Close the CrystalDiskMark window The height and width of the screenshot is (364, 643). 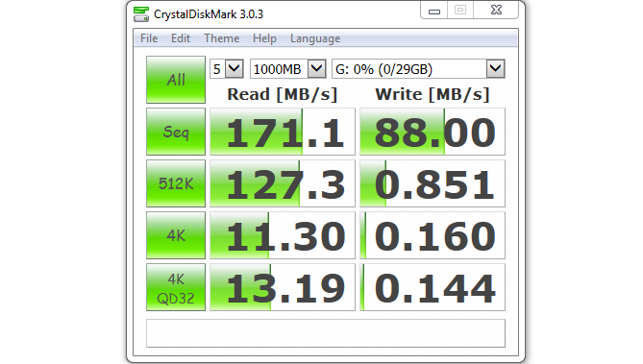(x=496, y=10)
